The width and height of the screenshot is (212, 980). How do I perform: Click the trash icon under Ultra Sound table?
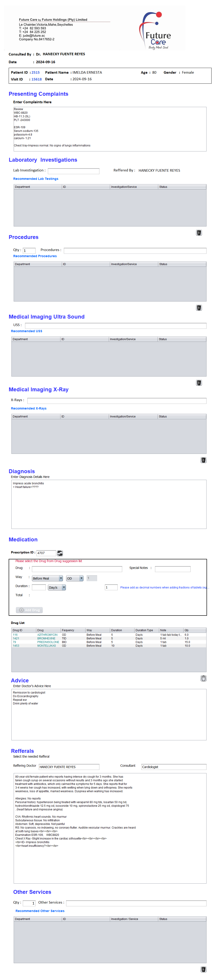(199, 383)
